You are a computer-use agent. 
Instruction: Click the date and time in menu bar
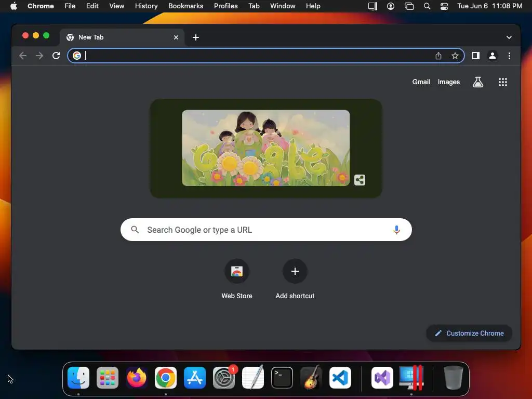pyautogui.click(x=489, y=6)
